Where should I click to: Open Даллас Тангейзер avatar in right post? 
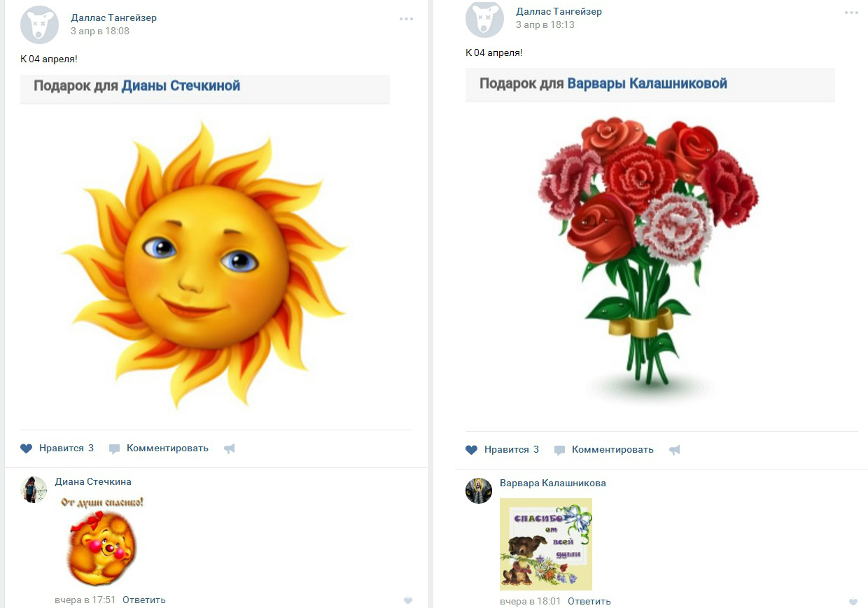pos(484,19)
